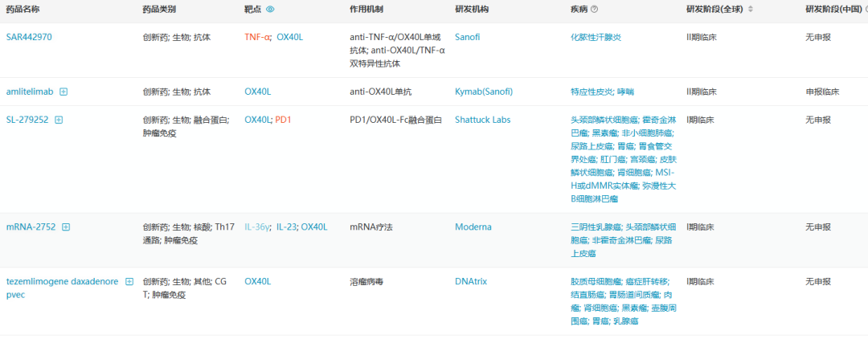The width and height of the screenshot is (868, 339).
Task: Click the DNAtrix developer link
Action: coord(471,281)
